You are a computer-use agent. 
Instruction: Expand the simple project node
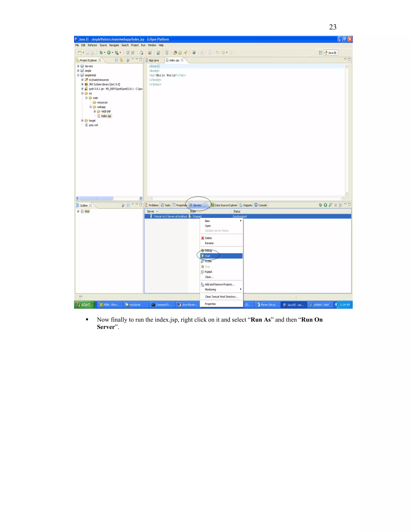(78, 71)
